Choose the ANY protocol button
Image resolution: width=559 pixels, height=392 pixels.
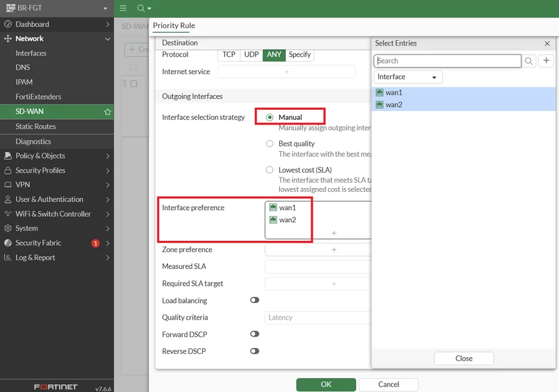coord(274,55)
